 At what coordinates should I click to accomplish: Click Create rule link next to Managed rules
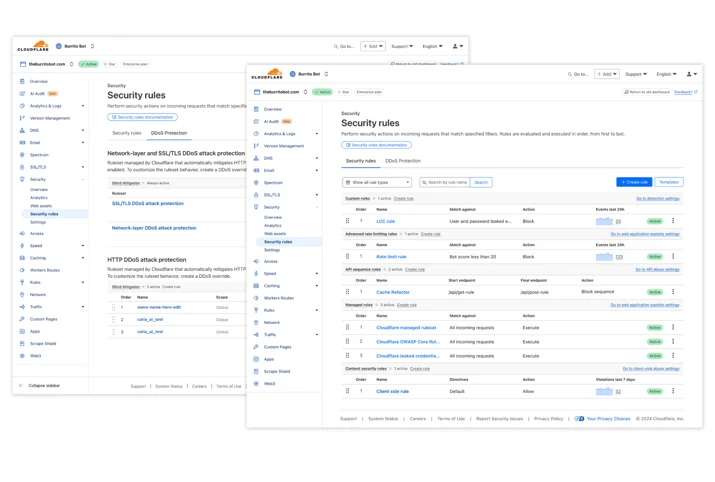click(407, 305)
